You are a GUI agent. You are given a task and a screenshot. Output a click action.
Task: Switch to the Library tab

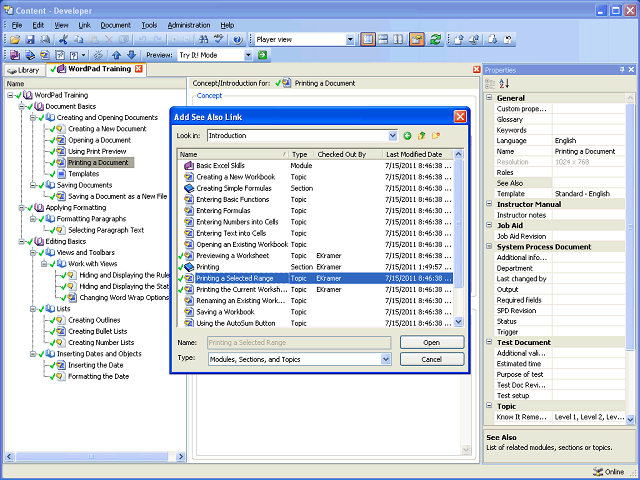24,70
